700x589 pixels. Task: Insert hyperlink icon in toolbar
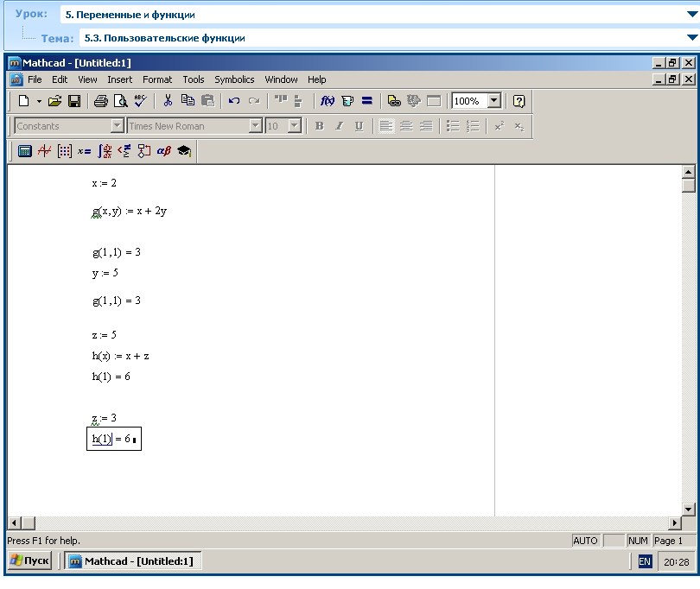tap(394, 101)
